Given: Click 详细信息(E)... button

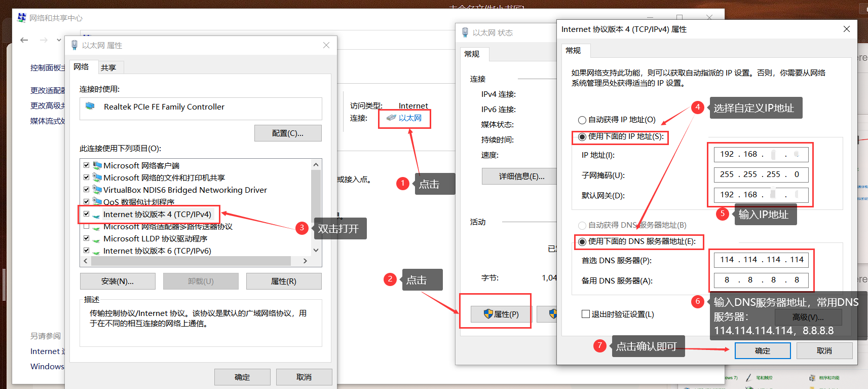Looking at the screenshot, I should click(519, 176).
